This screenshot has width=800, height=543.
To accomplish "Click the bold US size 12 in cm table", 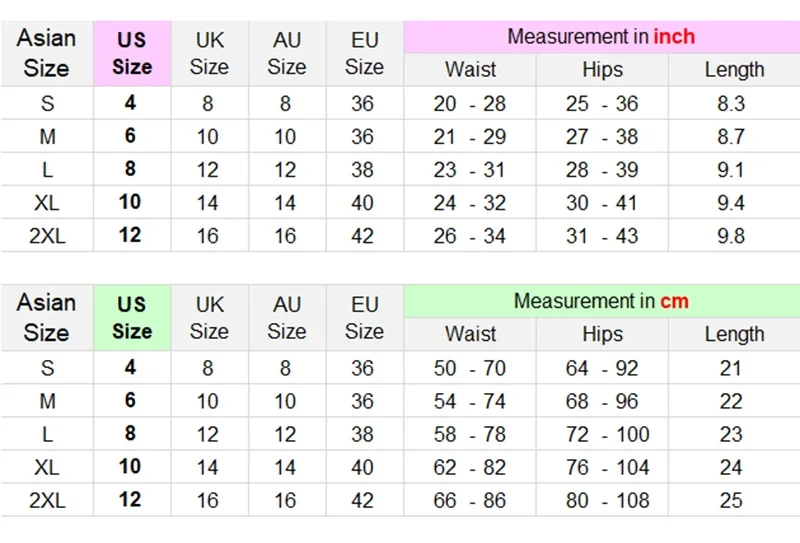I will [130, 499].
